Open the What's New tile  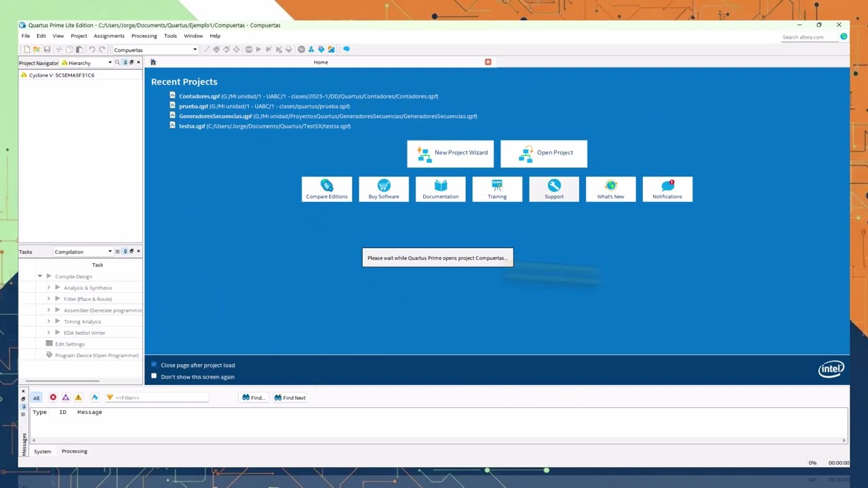611,189
